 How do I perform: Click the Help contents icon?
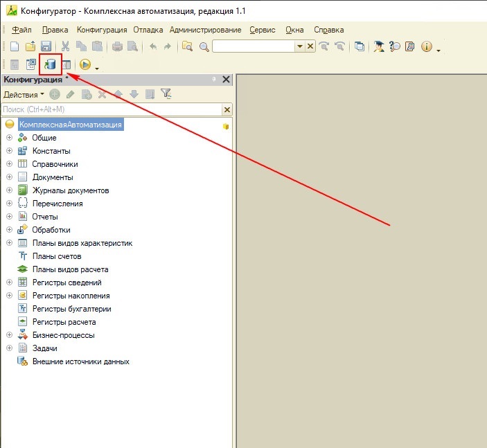(x=410, y=46)
